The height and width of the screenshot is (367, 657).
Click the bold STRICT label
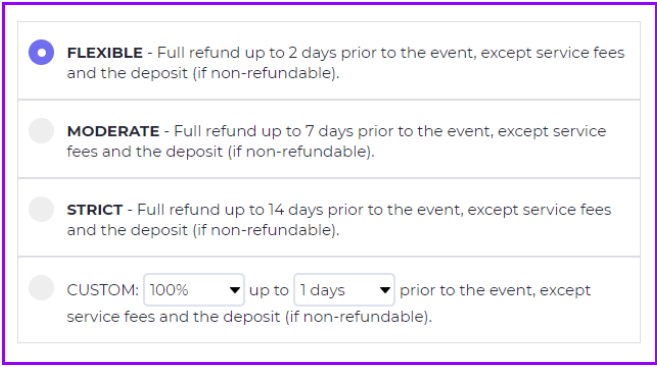[95, 209]
